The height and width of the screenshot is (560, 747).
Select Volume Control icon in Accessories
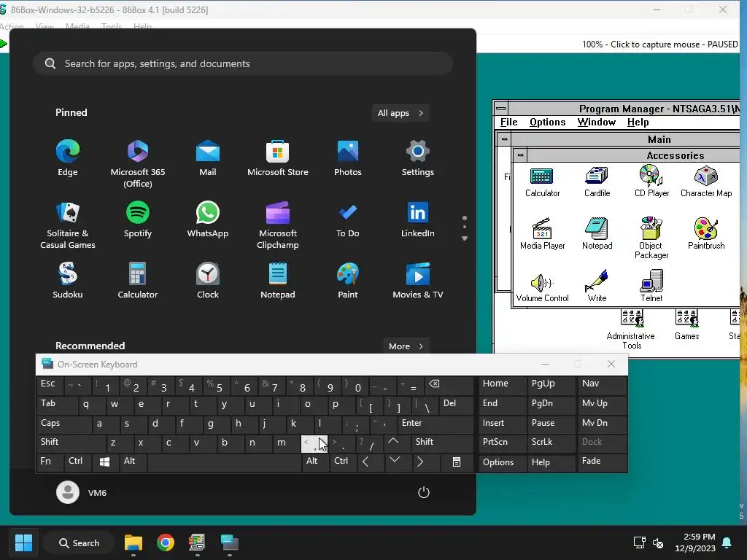pos(542,287)
